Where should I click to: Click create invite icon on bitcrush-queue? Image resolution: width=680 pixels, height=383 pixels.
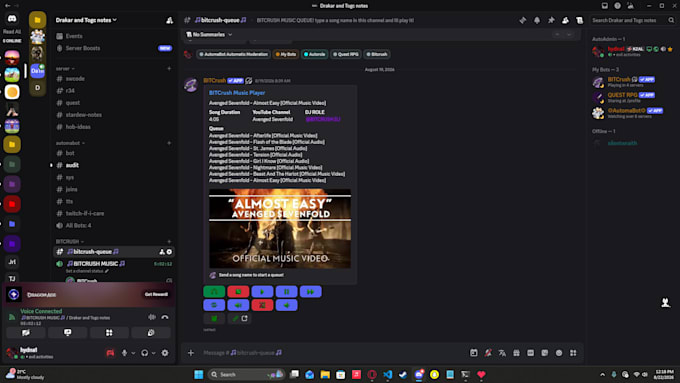162,252
